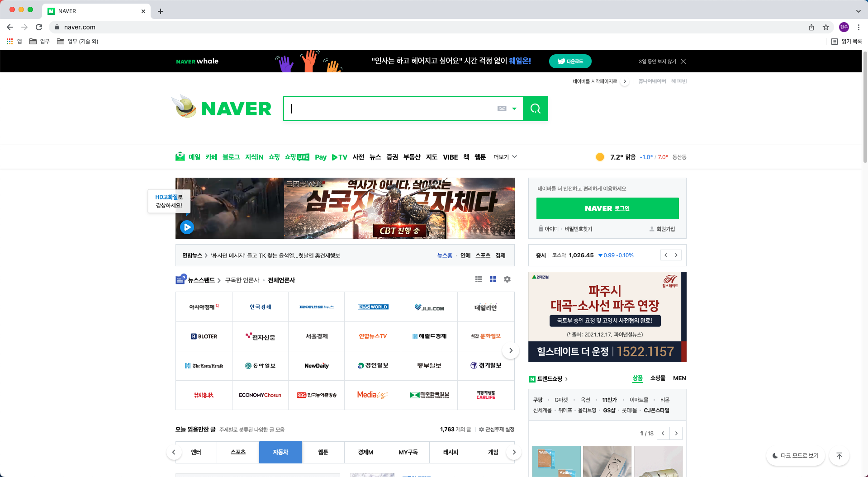Open the 블로그 service link
Screen dimensions: 868x477
(x=231, y=157)
